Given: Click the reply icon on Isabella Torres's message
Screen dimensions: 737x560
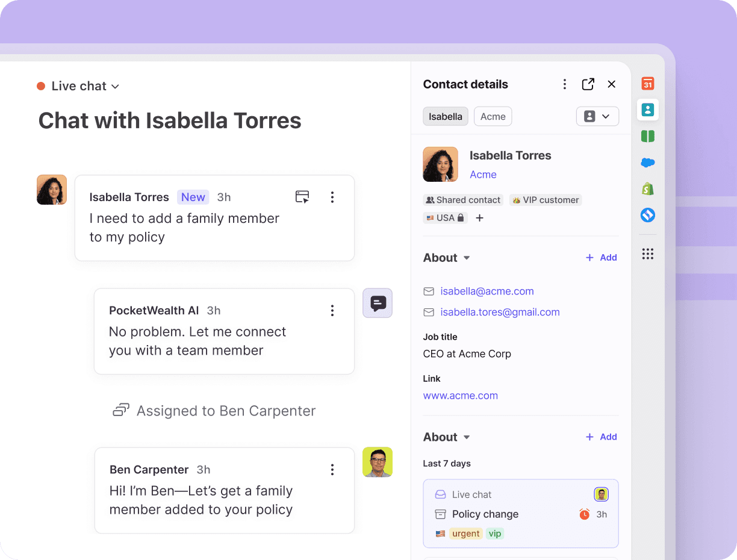Looking at the screenshot, I should click(x=302, y=196).
